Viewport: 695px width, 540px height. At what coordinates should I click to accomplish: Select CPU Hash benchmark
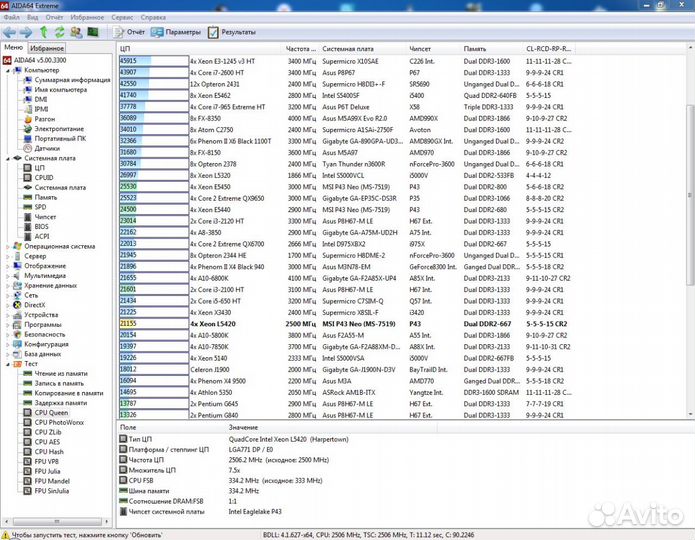(x=49, y=451)
